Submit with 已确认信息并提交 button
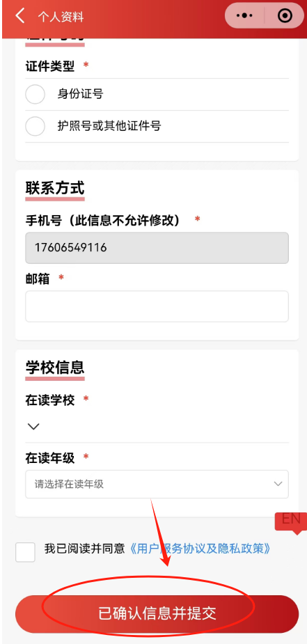Viewport: 307px width, 644px height. [157, 614]
